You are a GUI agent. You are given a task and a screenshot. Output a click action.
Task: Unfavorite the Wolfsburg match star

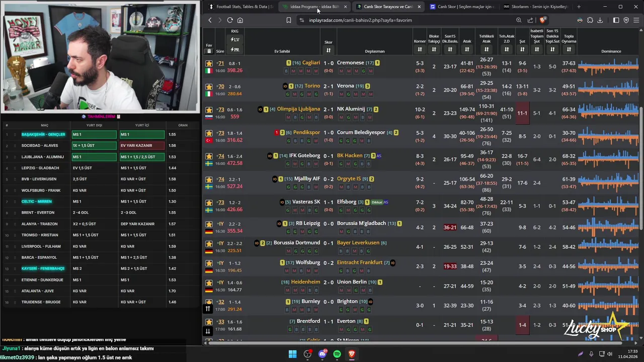point(209,263)
